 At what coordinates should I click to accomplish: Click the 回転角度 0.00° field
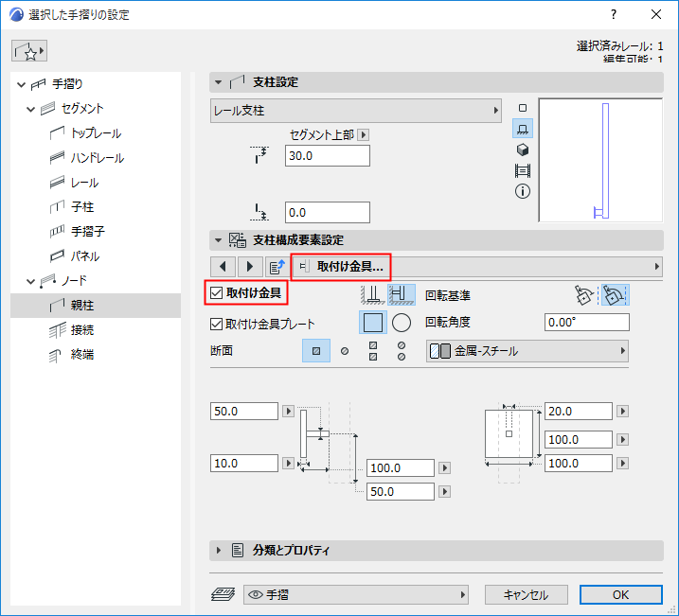coord(587,323)
